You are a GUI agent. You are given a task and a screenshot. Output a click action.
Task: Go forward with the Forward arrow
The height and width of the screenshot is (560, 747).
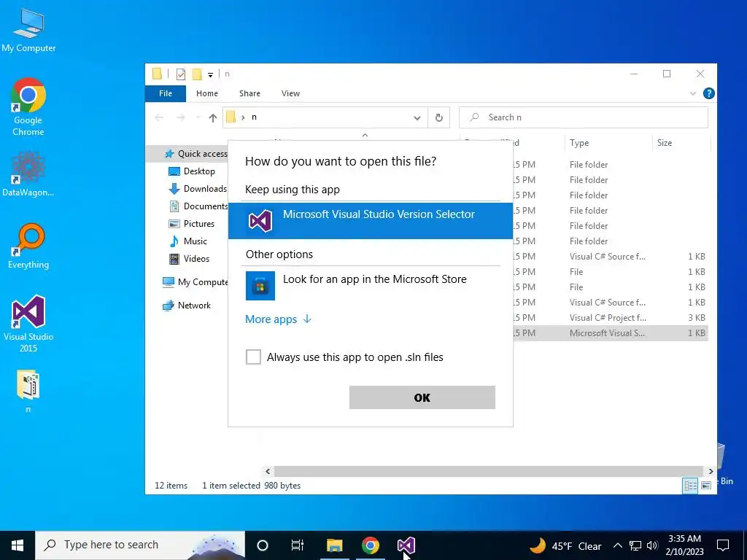tap(181, 117)
